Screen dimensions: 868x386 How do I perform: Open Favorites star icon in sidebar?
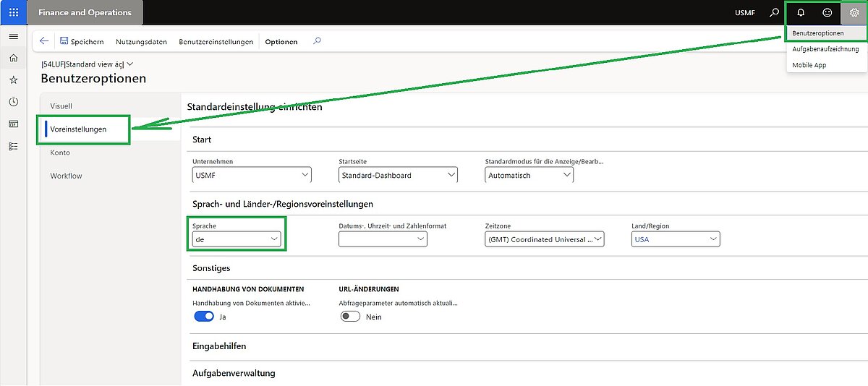click(x=13, y=80)
